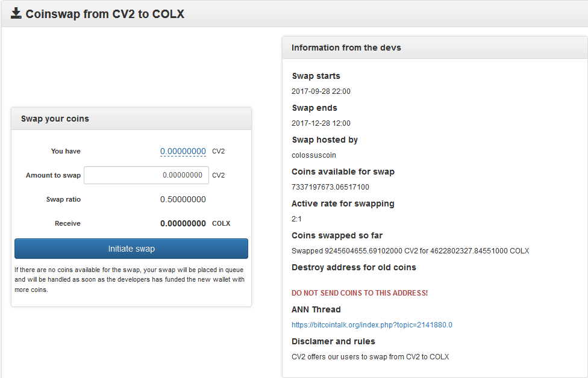The width and height of the screenshot is (588, 378).
Task: Click the Amount to swap label
Action: coord(53,175)
